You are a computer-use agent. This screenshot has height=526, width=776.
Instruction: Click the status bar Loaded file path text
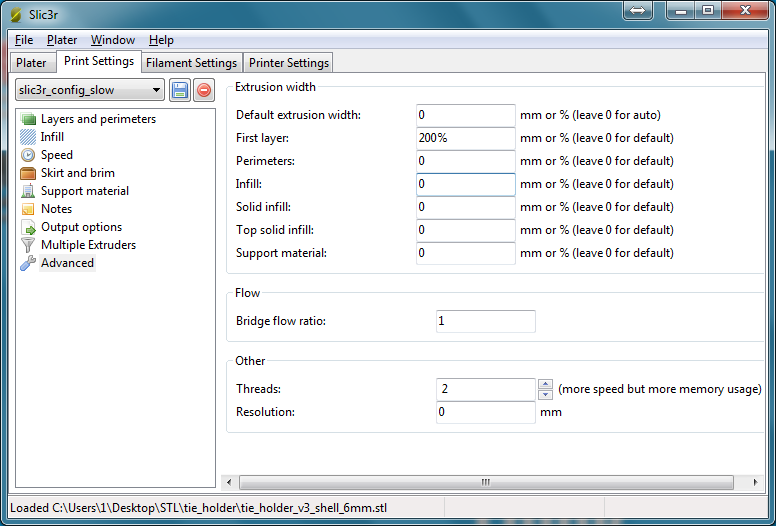point(198,508)
